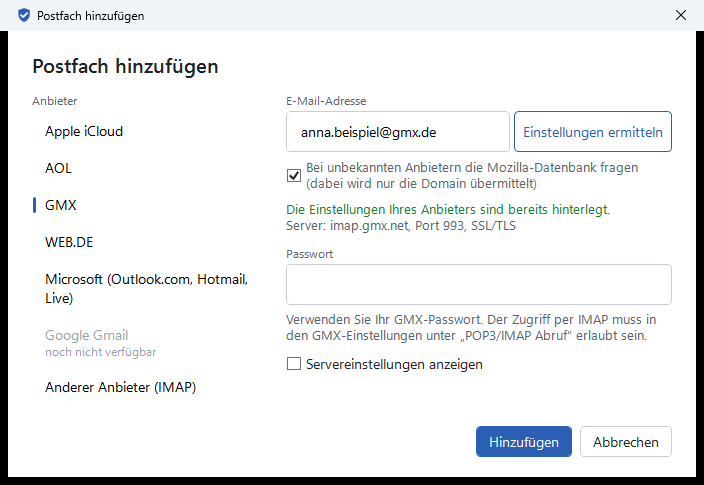Select Microsoft (Outlook.com, Hotmail, Live) provider
704x485 pixels.
pyautogui.click(x=146, y=288)
